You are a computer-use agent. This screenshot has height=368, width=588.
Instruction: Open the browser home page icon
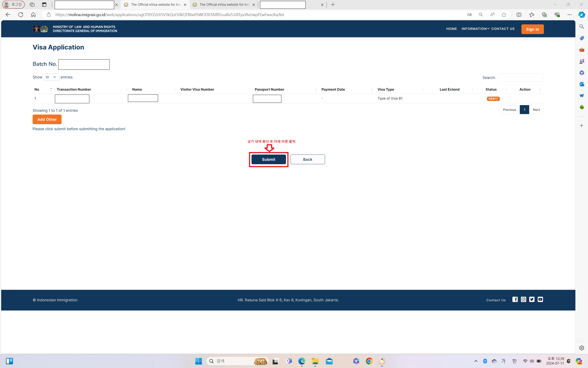(x=33, y=14)
